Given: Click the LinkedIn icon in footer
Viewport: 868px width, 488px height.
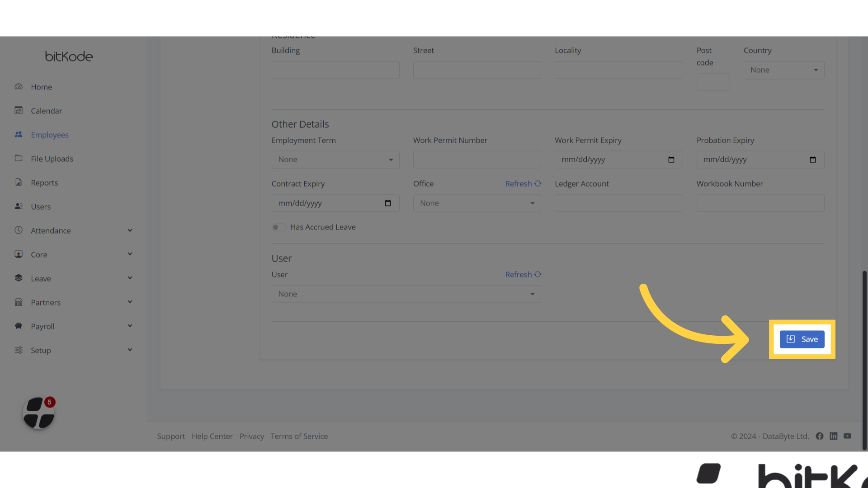Looking at the screenshot, I should point(834,436).
